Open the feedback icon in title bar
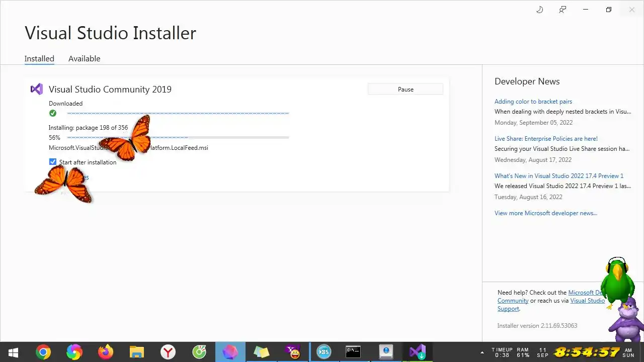The width and height of the screenshot is (644, 362). tap(562, 10)
